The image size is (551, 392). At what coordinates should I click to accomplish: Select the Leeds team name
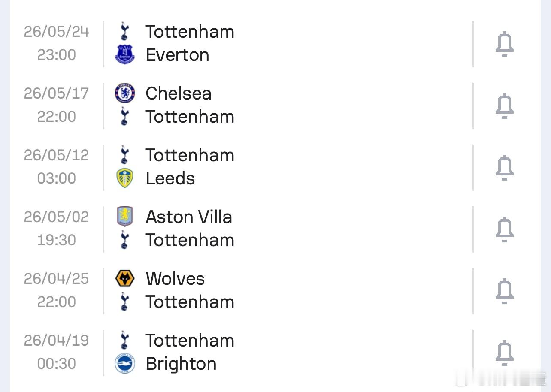170,178
